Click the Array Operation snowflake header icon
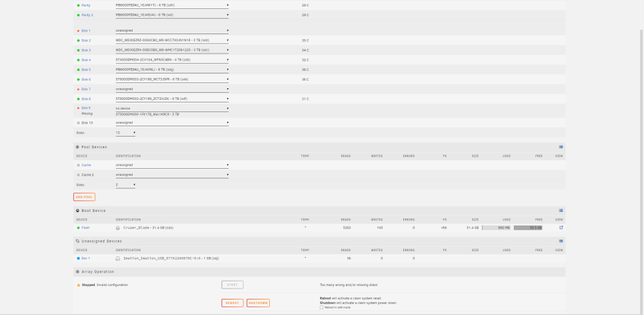 point(77,272)
